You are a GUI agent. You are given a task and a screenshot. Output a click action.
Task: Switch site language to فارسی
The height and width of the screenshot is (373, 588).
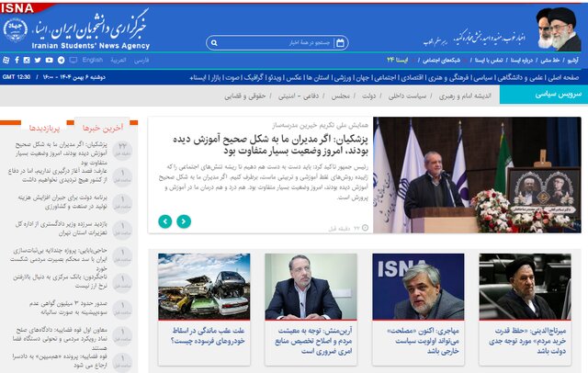point(141,60)
